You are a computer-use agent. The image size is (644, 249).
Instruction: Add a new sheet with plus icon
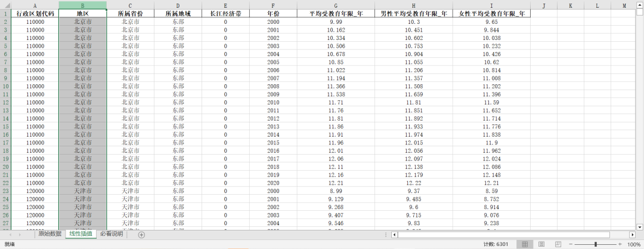pos(141,235)
